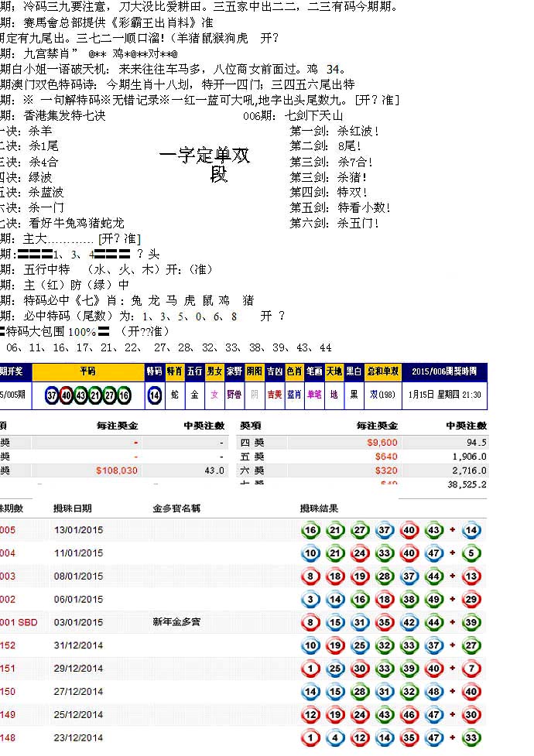Select extra ball 33 in the 23/12/2014 row
The height and width of the screenshot is (756, 534).
[471, 737]
